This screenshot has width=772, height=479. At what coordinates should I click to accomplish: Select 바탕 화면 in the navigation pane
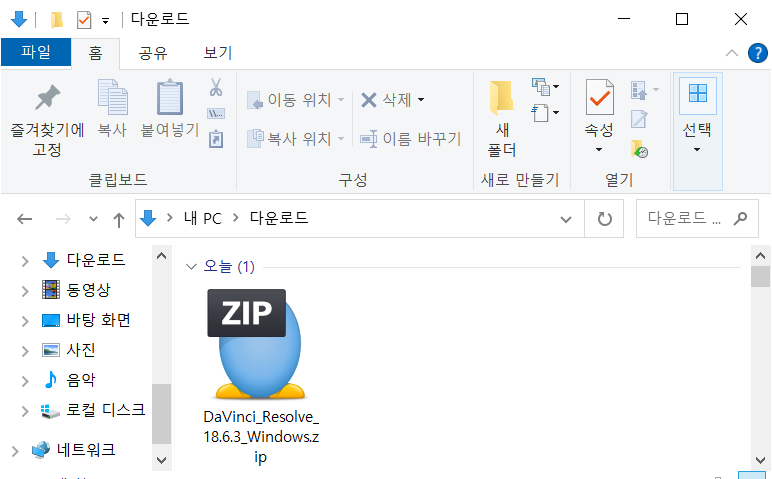(98, 320)
